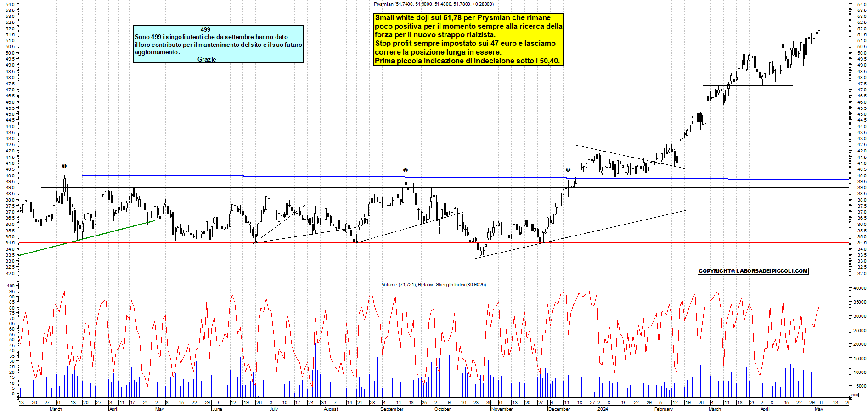Click the 'September' month label on time axis
This screenshot has width=868, height=411.
coord(392,408)
